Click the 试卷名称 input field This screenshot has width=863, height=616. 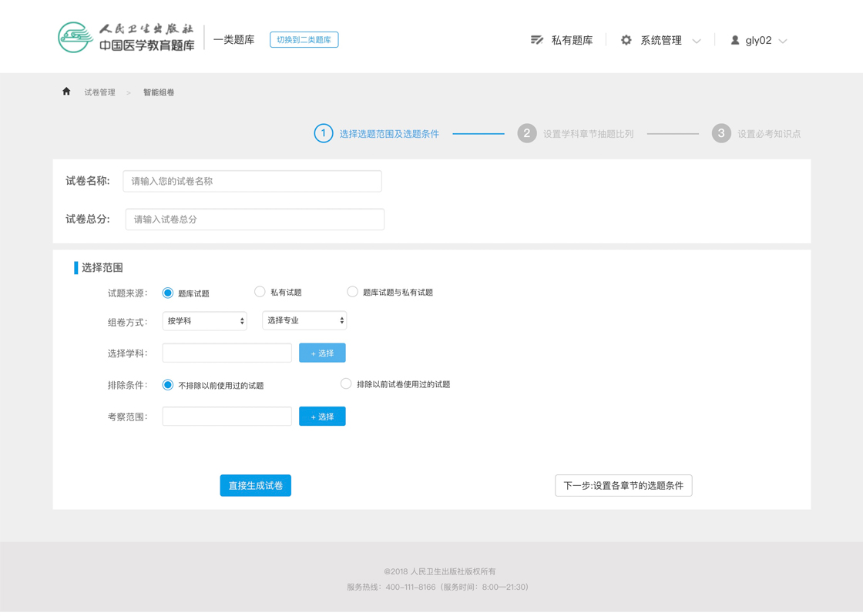[252, 182]
